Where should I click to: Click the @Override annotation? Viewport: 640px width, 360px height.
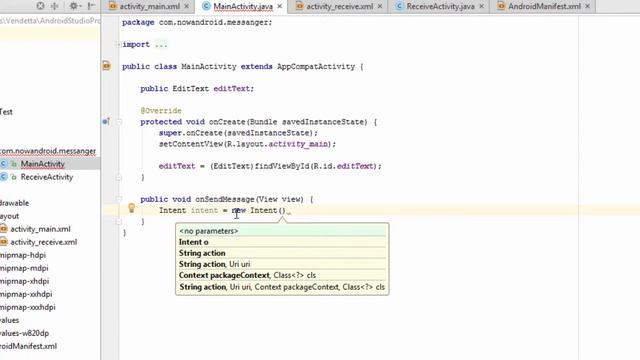tap(161, 111)
